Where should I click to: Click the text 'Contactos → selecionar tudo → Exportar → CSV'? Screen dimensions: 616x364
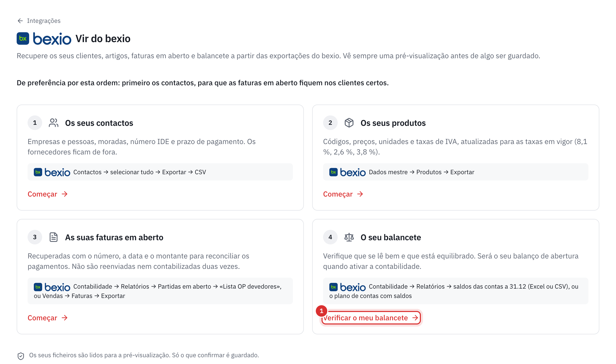click(x=140, y=172)
